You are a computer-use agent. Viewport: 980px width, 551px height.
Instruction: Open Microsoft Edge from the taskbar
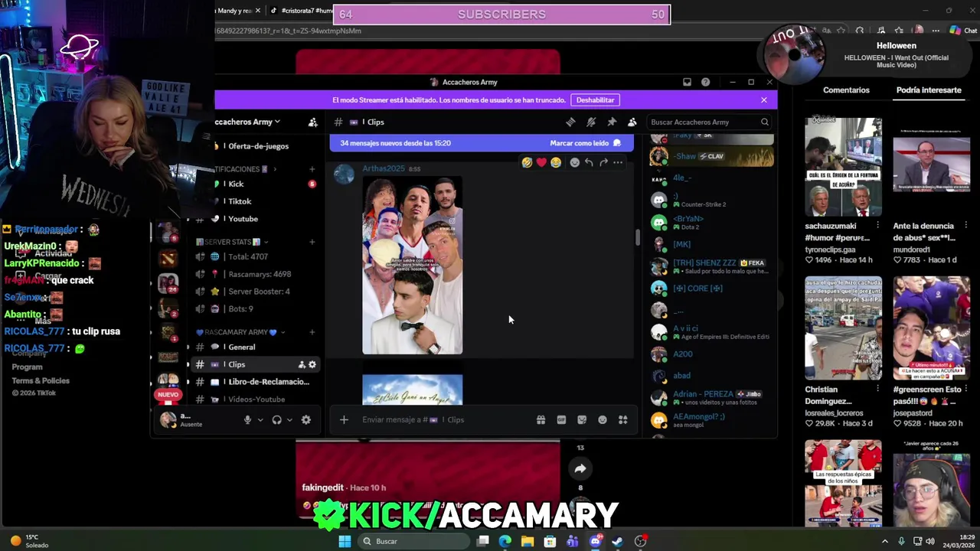505,541
